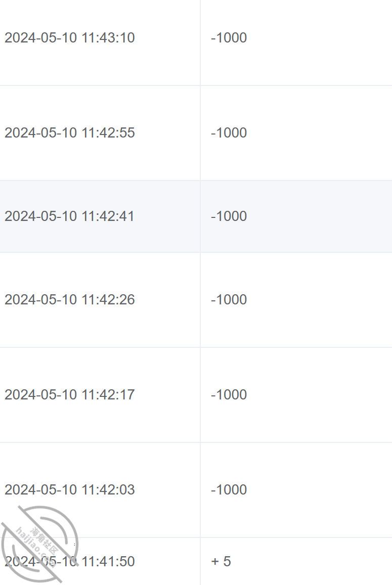Screen dimensions: 392x585
Task: Click the highlighted row timestamp 11:42:41
Action: pyautogui.click(x=69, y=216)
